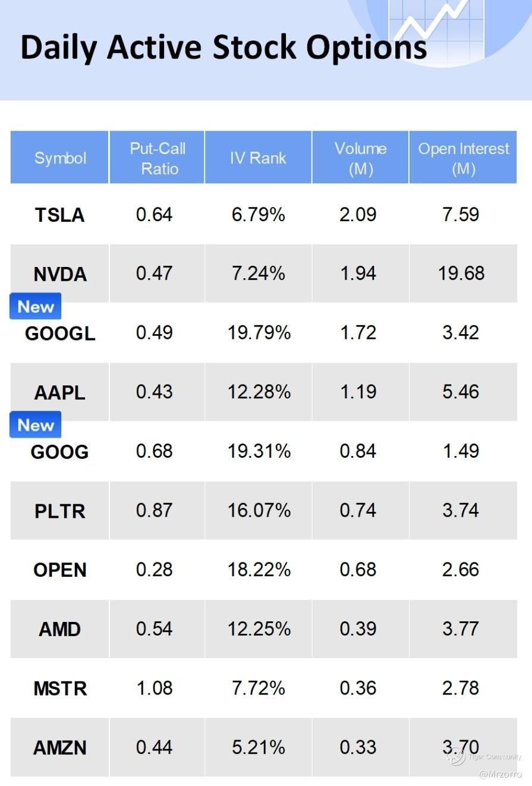Click the Daily Active Stock Options title
This screenshot has height=786, width=532.
(x=223, y=48)
